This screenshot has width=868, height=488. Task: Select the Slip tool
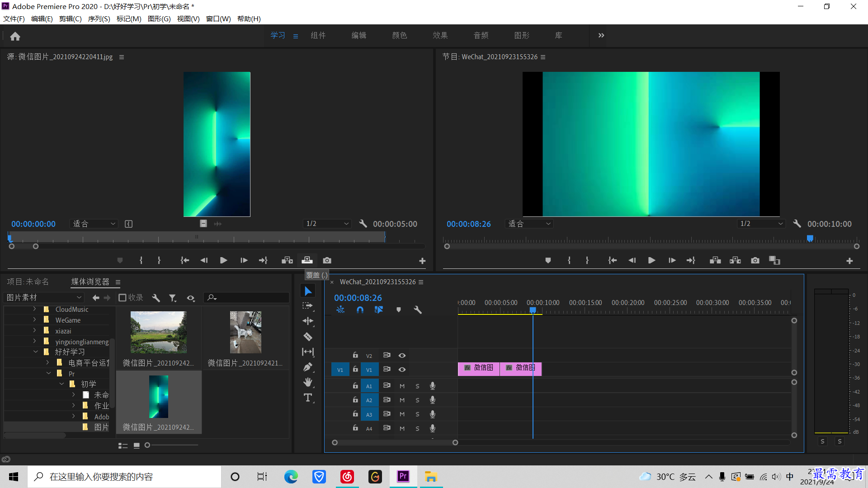tap(308, 352)
